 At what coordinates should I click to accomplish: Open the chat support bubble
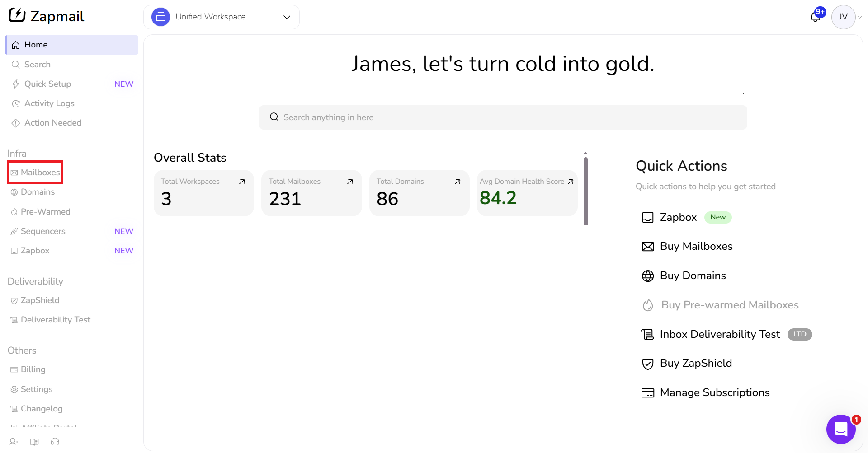click(840, 429)
